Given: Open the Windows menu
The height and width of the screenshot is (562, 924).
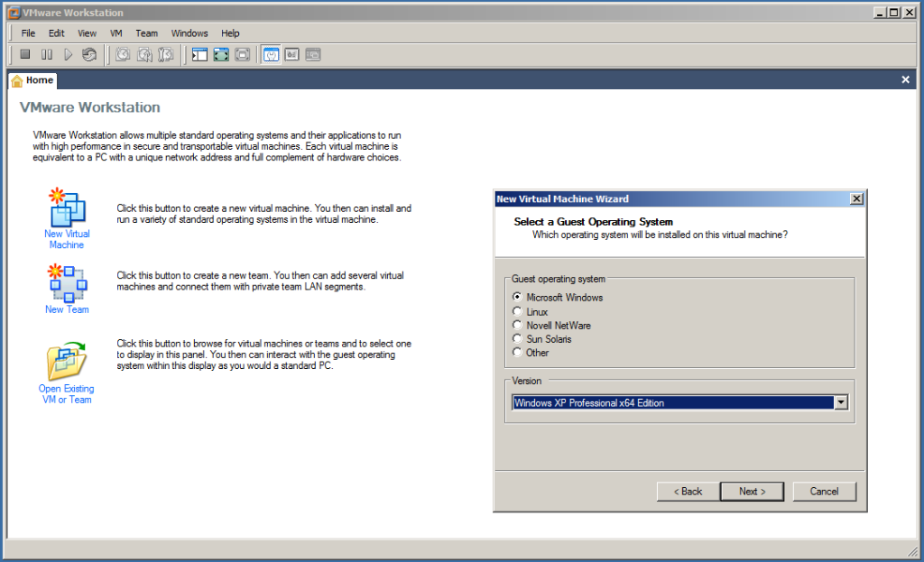Looking at the screenshot, I should click(189, 33).
